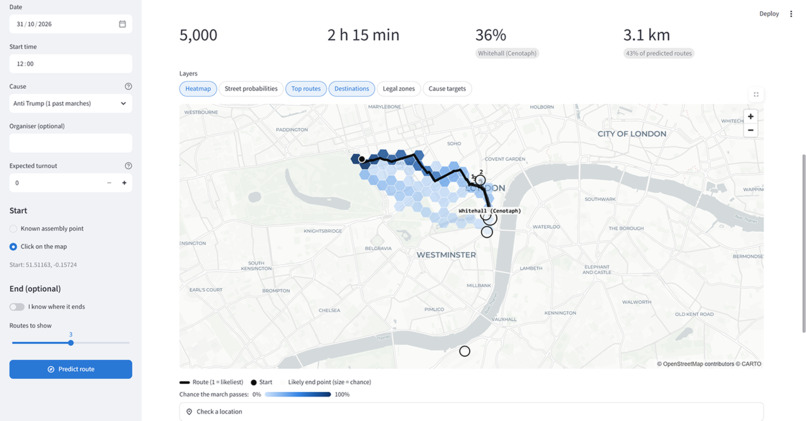Click the Expected turnout help icon
The width and height of the screenshot is (806, 421).
129,166
